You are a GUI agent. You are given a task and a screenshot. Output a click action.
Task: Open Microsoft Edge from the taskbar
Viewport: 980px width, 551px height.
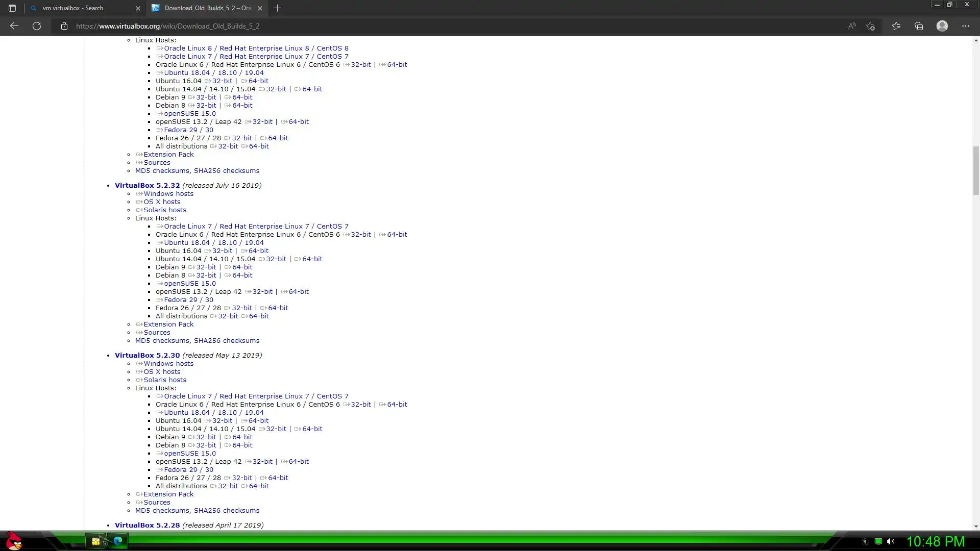(x=118, y=541)
